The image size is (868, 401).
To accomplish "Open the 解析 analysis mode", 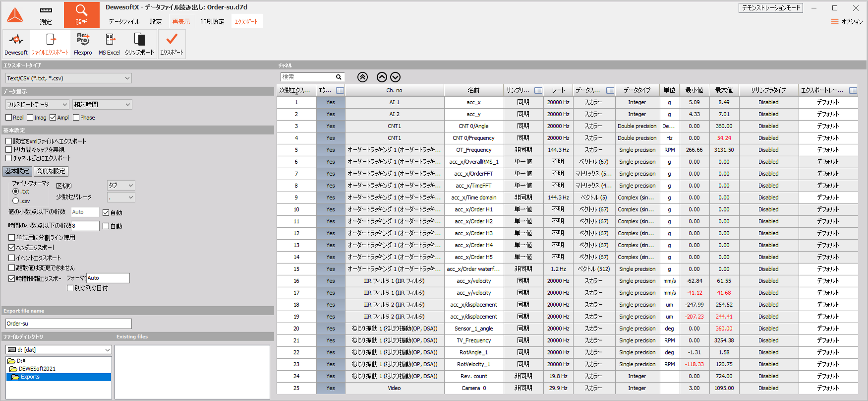I will click(x=81, y=15).
